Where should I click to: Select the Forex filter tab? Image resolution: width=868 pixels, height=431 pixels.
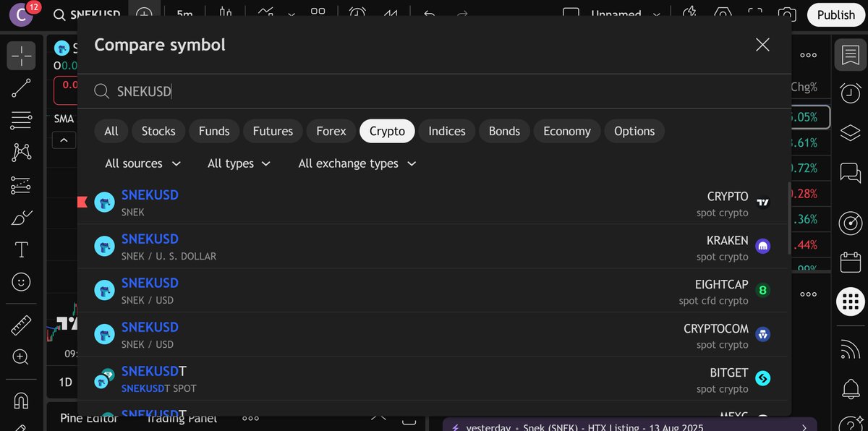331,131
